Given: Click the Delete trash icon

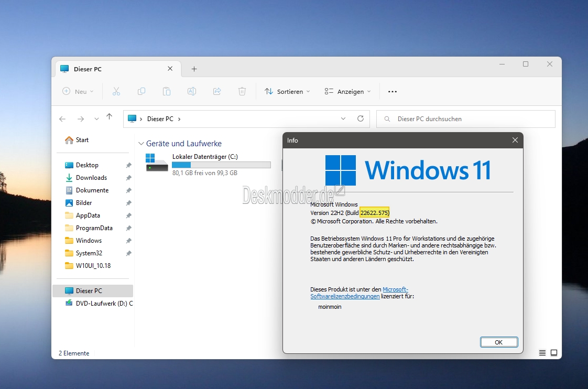Looking at the screenshot, I should click(242, 92).
